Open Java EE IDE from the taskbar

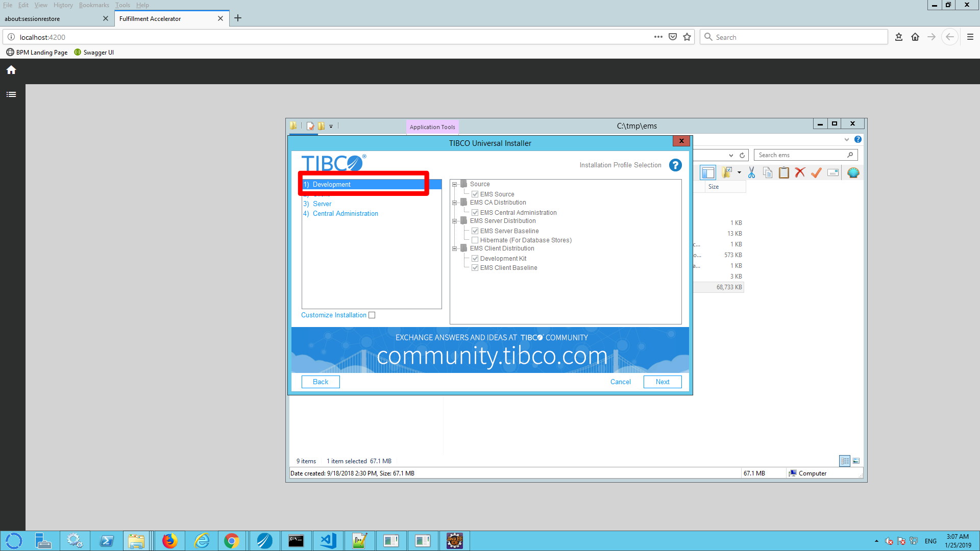pyautogui.click(x=454, y=541)
